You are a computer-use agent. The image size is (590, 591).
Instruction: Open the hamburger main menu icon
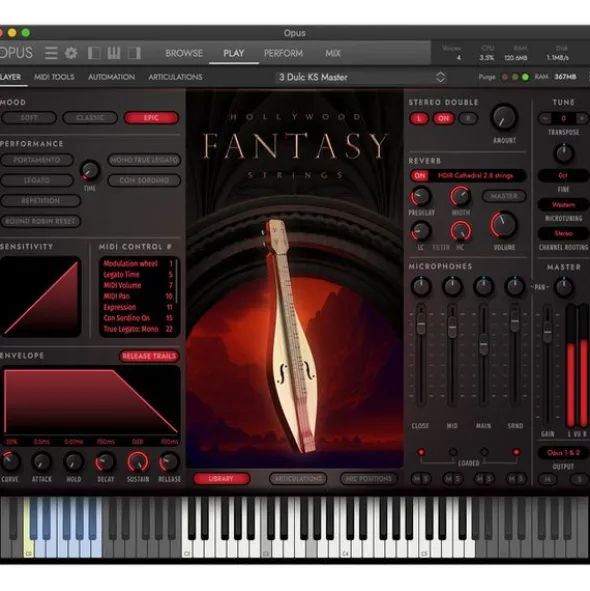coord(51,53)
